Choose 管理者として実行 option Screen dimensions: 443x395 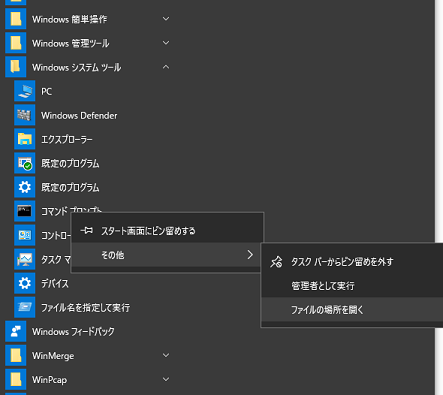click(x=352, y=286)
